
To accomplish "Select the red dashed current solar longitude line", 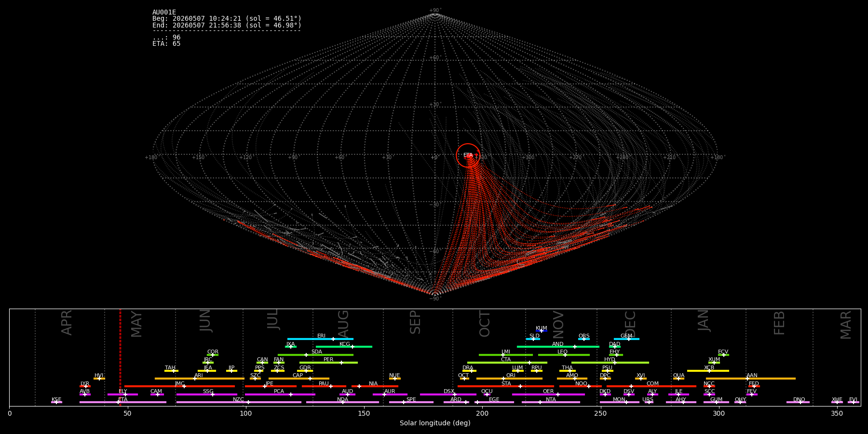I will tap(120, 357).
